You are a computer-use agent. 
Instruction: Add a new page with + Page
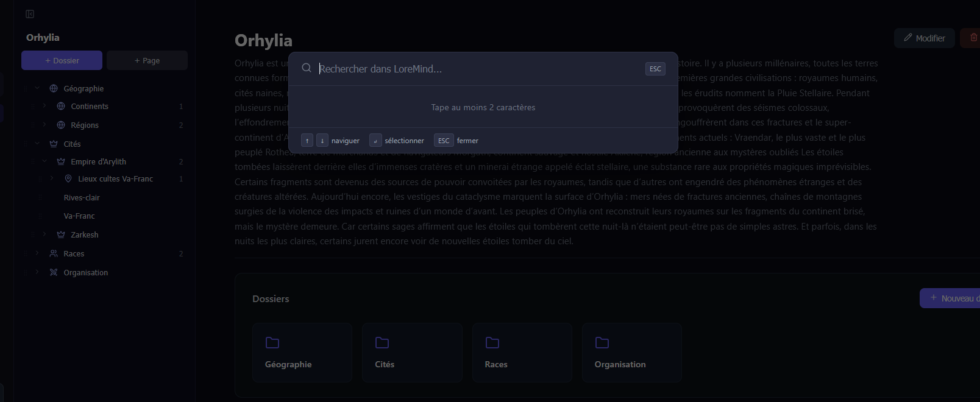(x=147, y=60)
